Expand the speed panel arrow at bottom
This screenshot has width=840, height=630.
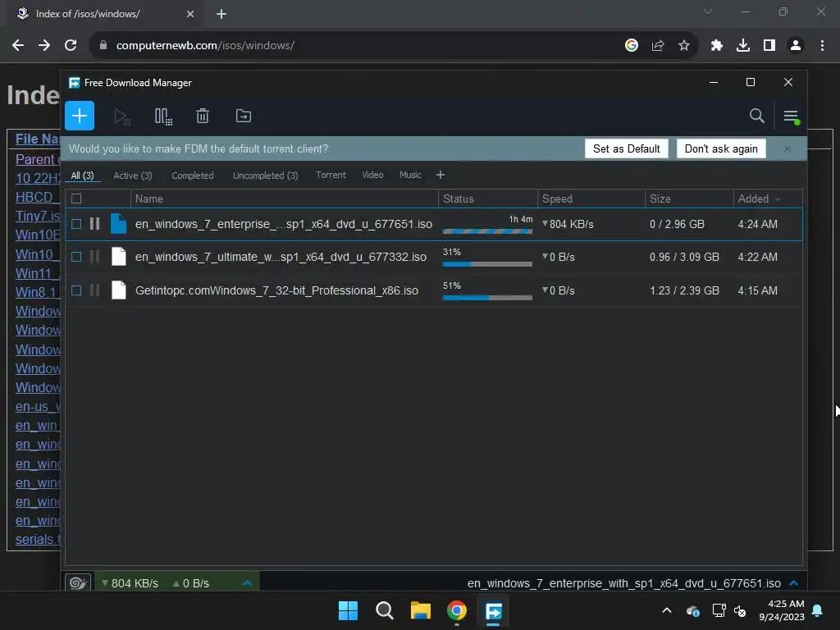click(247, 583)
